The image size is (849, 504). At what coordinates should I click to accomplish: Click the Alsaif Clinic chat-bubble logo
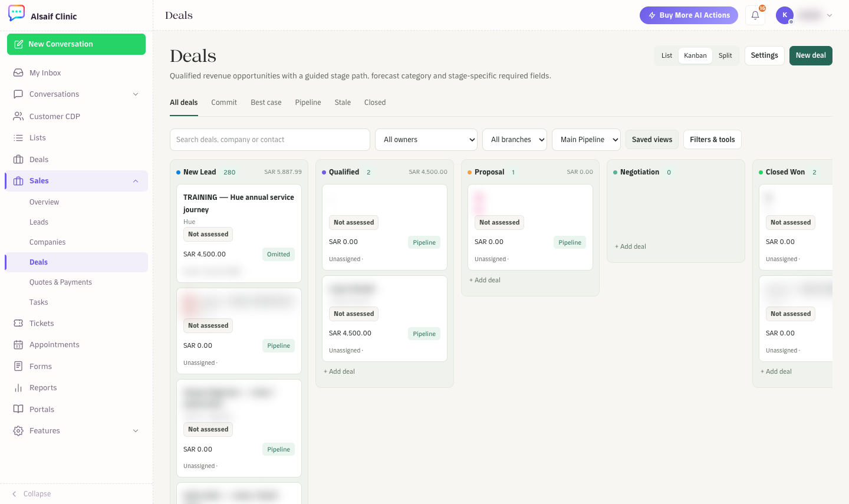point(17,13)
